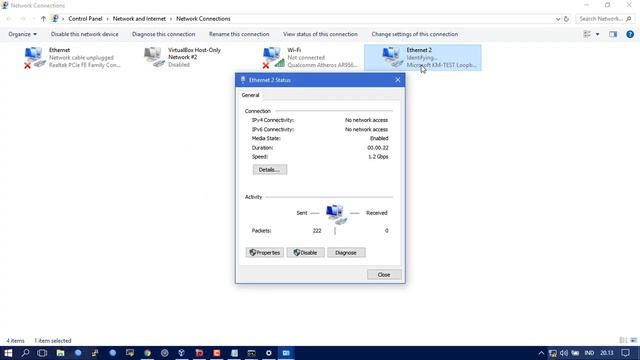The height and width of the screenshot is (360, 640).
Task: Navigate to Network and Internet breadcrumb
Action: (139, 19)
